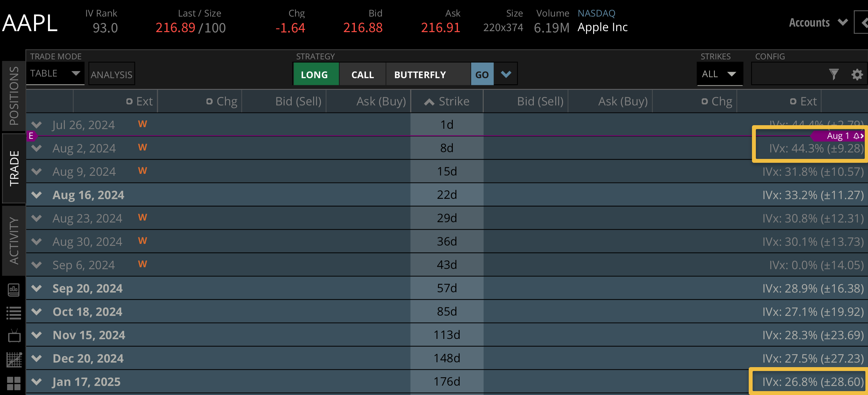Expand the Jan 17, 2025 expiration row
This screenshot has width=868, height=395.
36,381
